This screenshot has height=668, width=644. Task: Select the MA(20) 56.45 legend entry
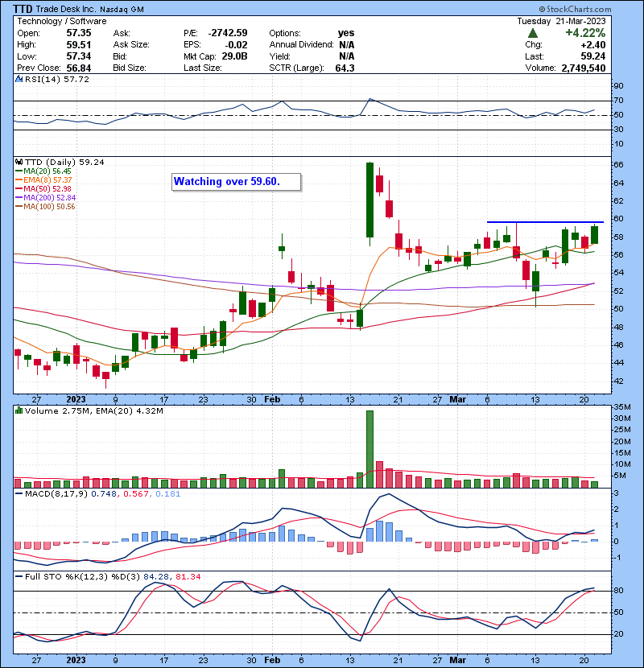[x=43, y=171]
